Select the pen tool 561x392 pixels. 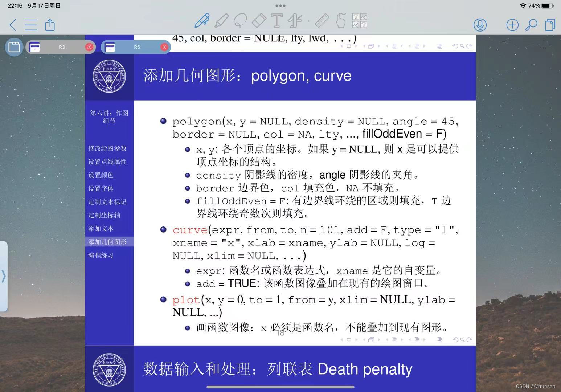pos(202,20)
